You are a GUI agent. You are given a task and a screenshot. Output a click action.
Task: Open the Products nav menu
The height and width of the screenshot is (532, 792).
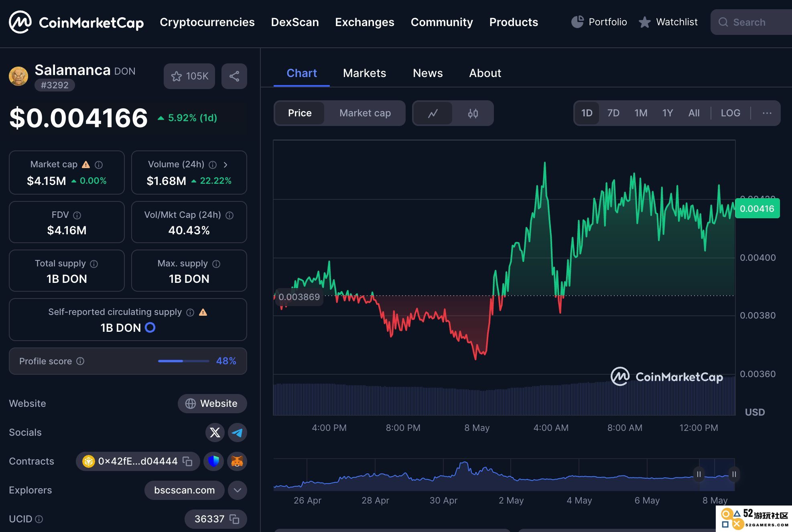[x=514, y=22]
